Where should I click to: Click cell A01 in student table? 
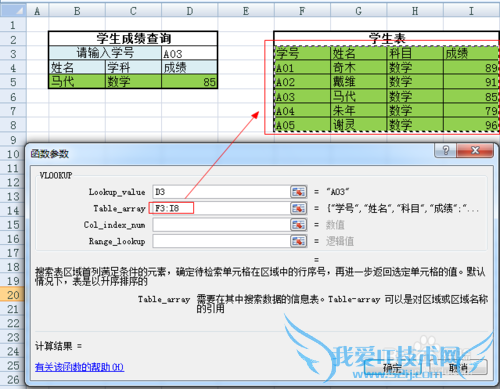(x=302, y=68)
